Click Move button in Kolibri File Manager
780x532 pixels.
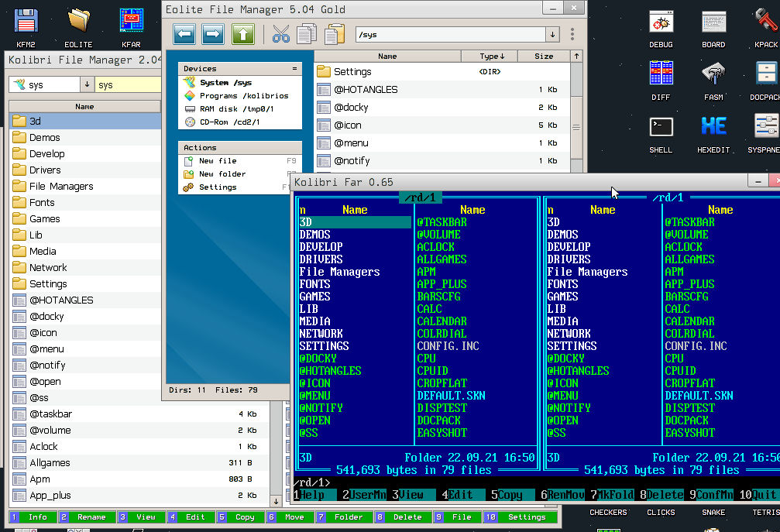(x=290, y=517)
